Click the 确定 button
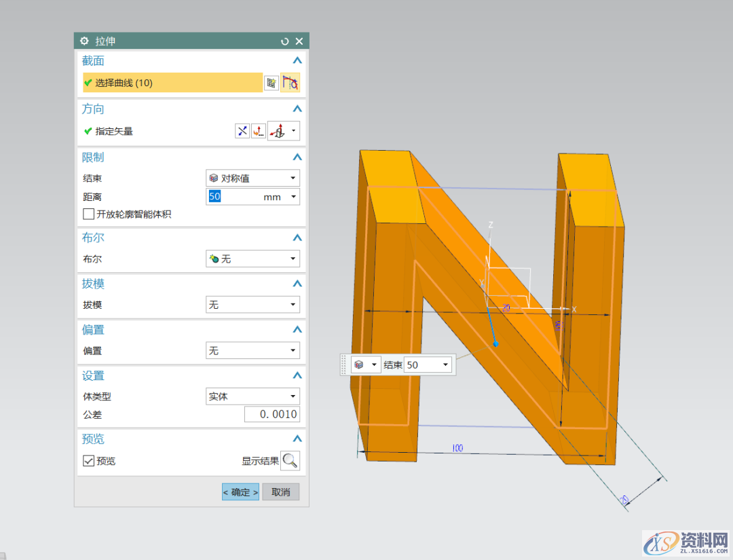 pyautogui.click(x=240, y=492)
